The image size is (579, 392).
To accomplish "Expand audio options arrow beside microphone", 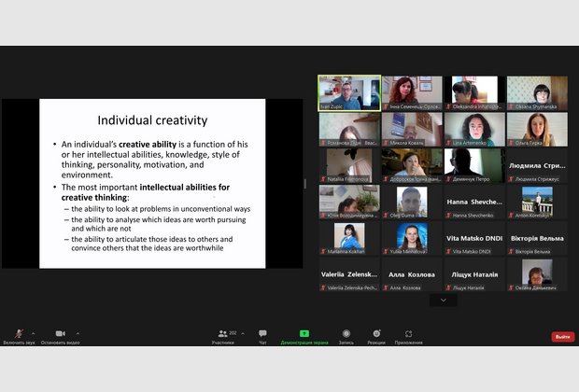I will point(33,332).
